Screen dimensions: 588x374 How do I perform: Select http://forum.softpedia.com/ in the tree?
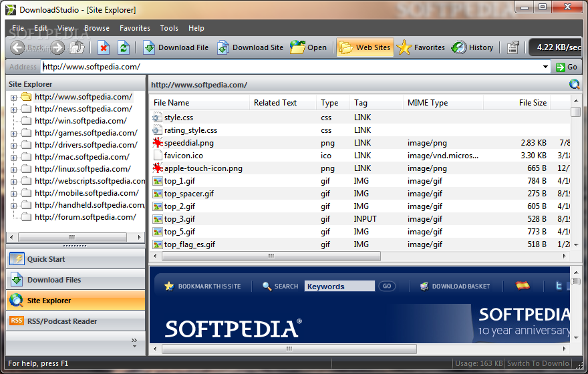(x=85, y=217)
